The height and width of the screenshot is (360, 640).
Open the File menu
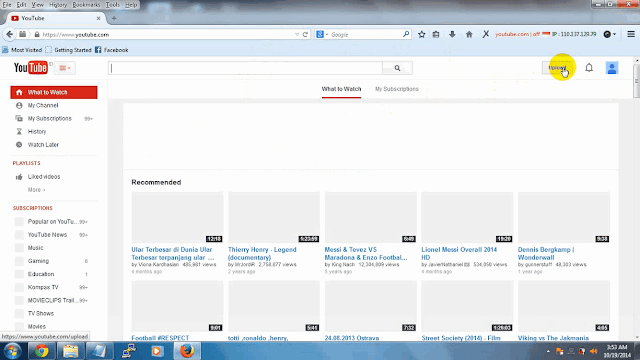coord(7,5)
